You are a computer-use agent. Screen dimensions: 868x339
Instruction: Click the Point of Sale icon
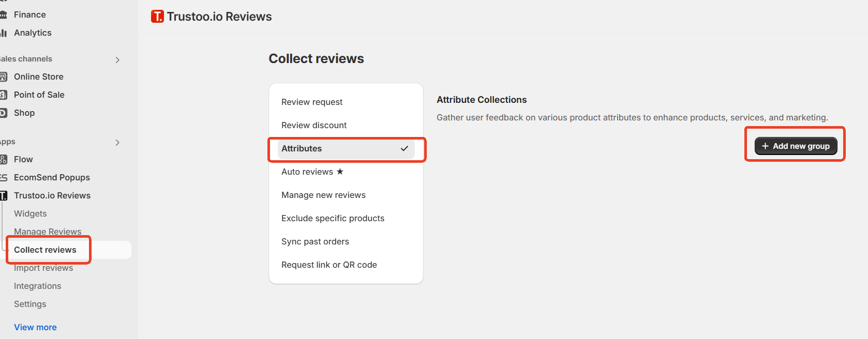tap(3, 95)
